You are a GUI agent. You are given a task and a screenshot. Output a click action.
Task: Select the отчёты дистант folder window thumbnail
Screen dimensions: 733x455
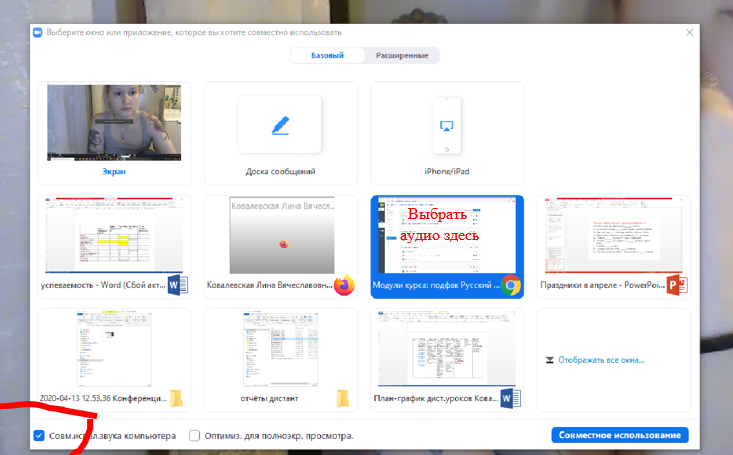point(280,350)
